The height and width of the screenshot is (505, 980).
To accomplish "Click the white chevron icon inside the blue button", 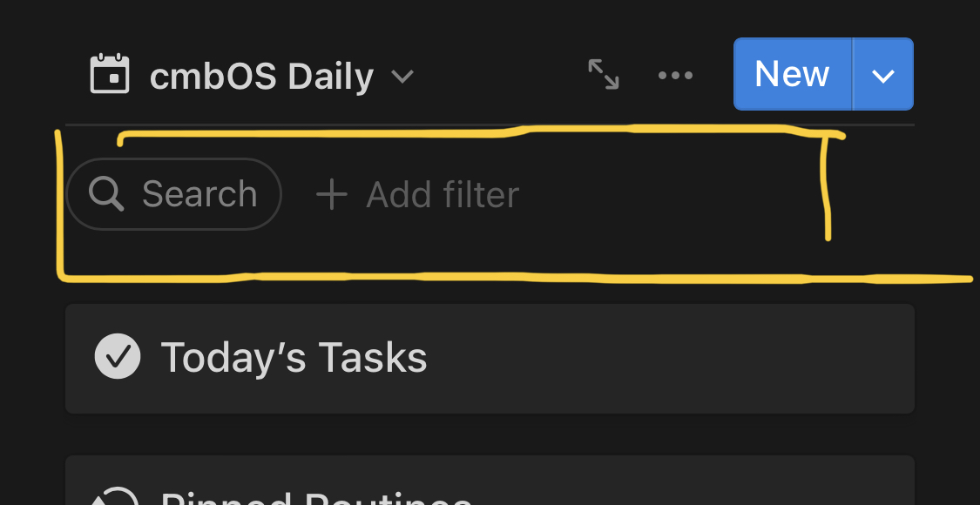I will tap(882, 75).
